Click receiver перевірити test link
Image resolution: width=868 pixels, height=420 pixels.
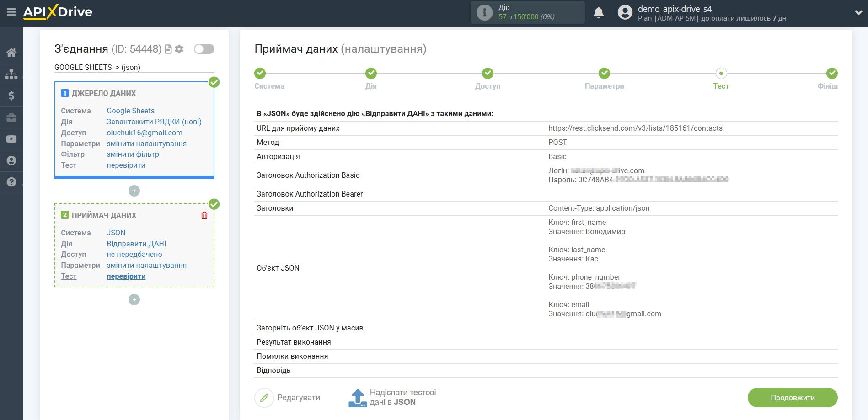click(x=126, y=276)
